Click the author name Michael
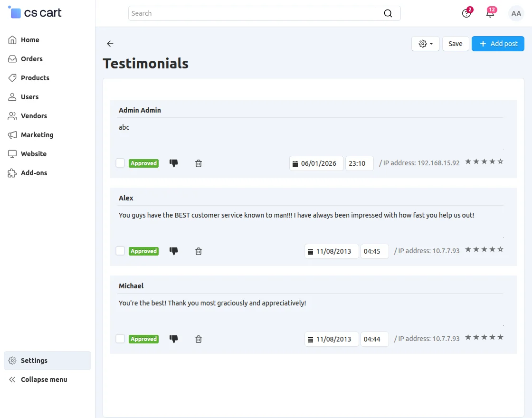Image resolution: width=532 pixels, height=418 pixels. tap(131, 285)
